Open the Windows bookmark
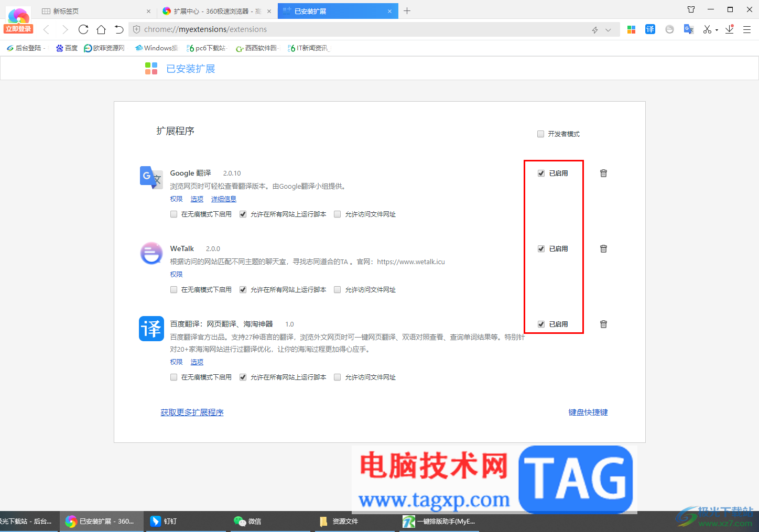The width and height of the screenshot is (759, 532). point(156,48)
